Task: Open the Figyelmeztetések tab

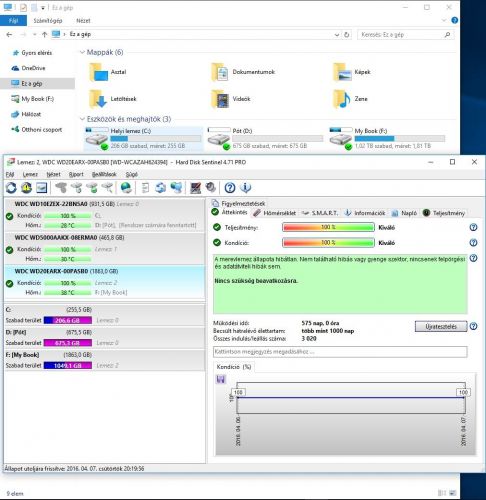Action: click(239, 203)
